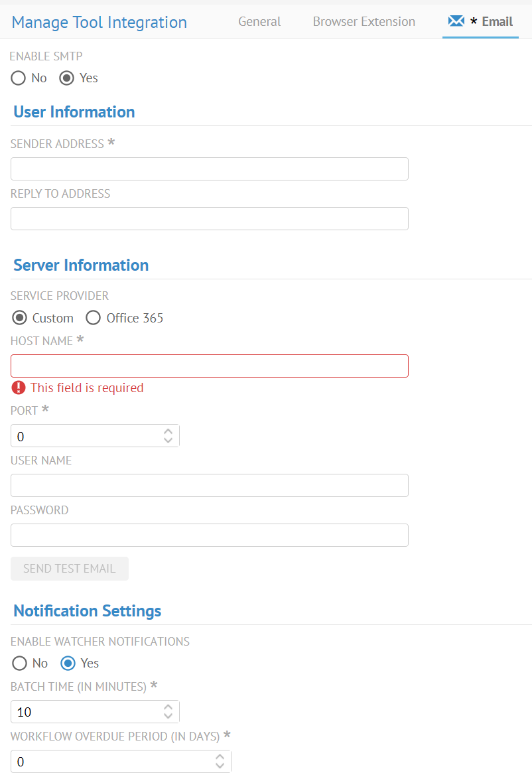Decrease the Port value with down arrow
The height and width of the screenshot is (781, 532).
[168, 440]
